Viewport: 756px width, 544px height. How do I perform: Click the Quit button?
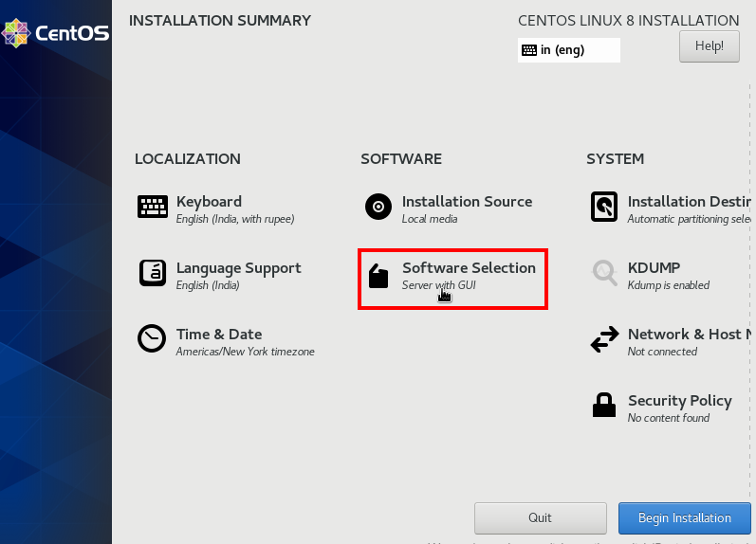pyautogui.click(x=540, y=518)
